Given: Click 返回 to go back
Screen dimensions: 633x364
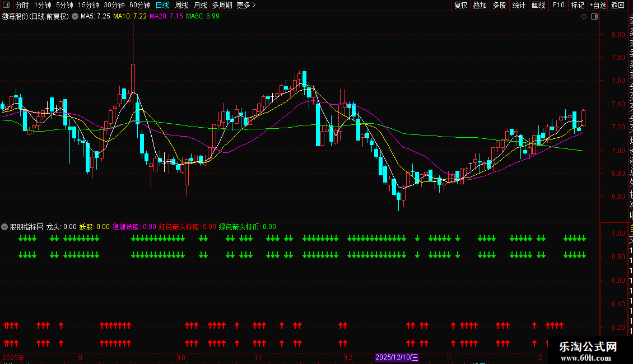Looking at the screenshot, I should 618,5.
